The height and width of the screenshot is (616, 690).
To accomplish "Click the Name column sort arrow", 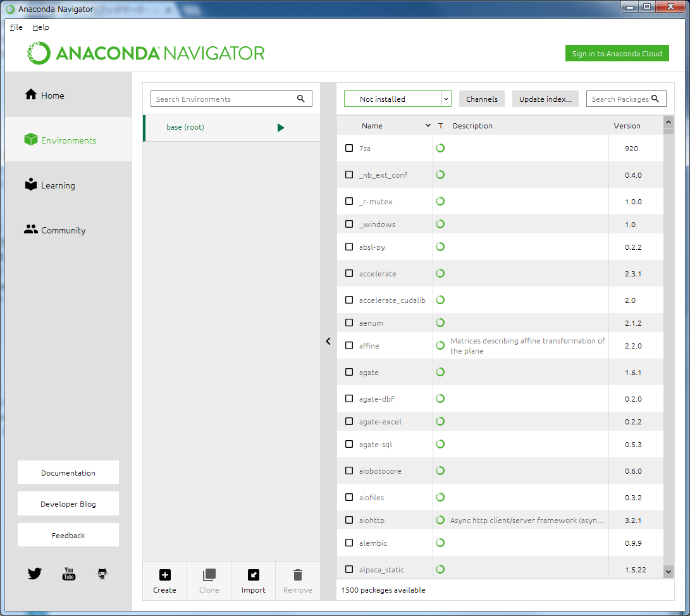I will (428, 125).
